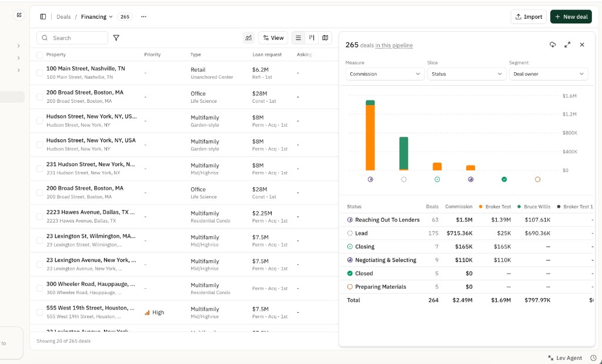Check the Hudson Street, New York, NY, US... row
The width and height of the screenshot is (602, 364).
(x=39, y=120)
